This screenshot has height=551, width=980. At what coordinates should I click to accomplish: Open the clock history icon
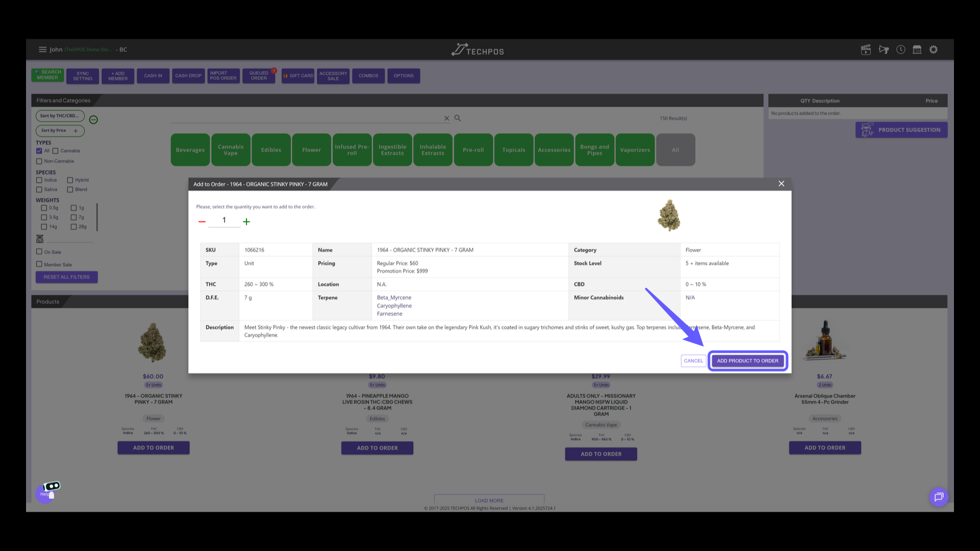click(x=901, y=49)
